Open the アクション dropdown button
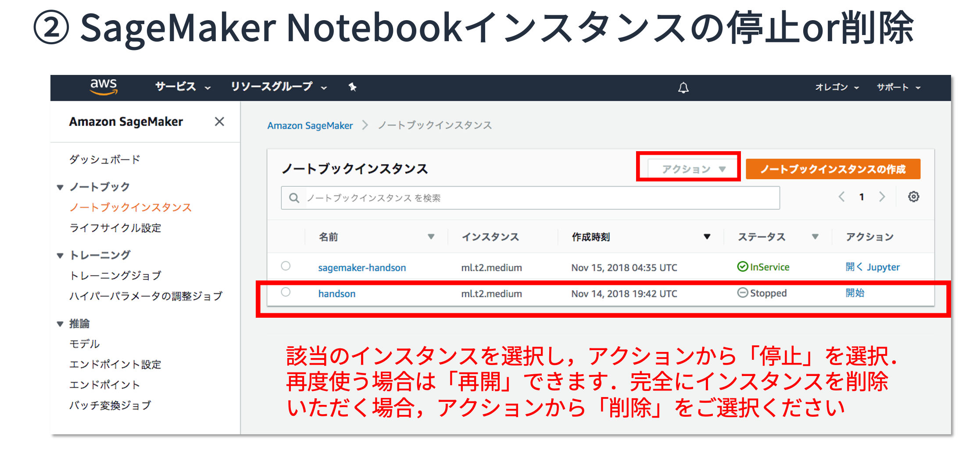980x454 pixels. click(x=693, y=169)
